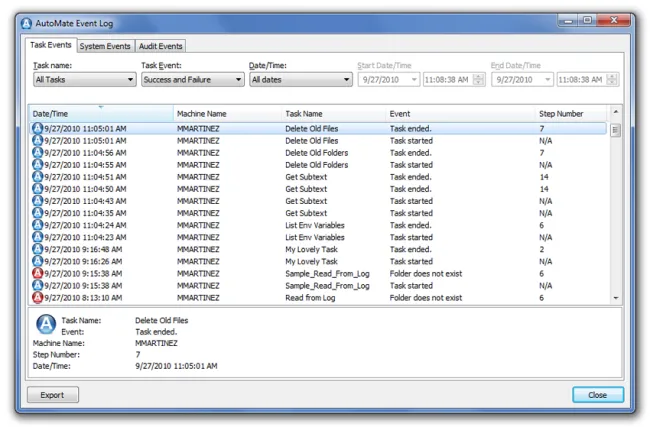Select Get Subtext in the 11:04:51 AM row

pos(306,177)
